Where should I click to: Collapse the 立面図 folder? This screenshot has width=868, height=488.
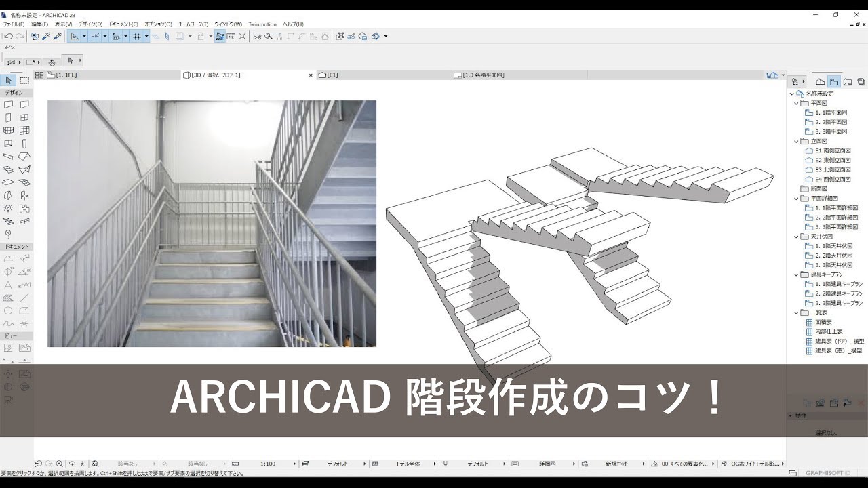pos(796,142)
